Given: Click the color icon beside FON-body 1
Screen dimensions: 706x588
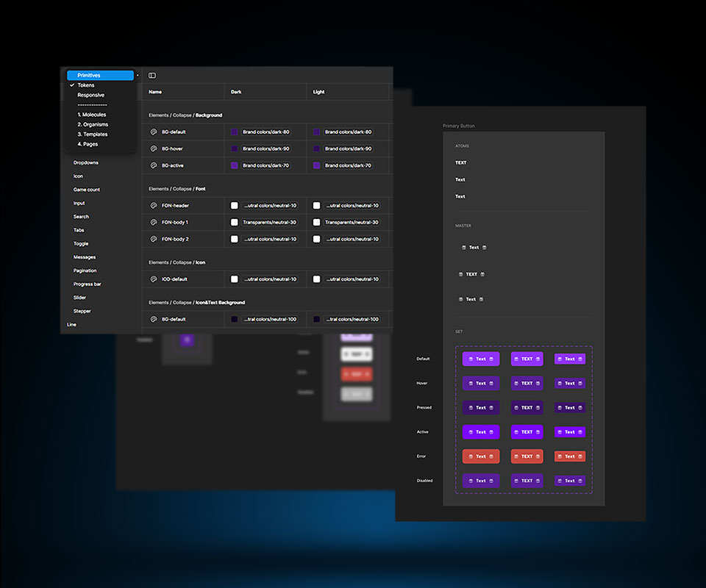Looking at the screenshot, I should coord(154,222).
